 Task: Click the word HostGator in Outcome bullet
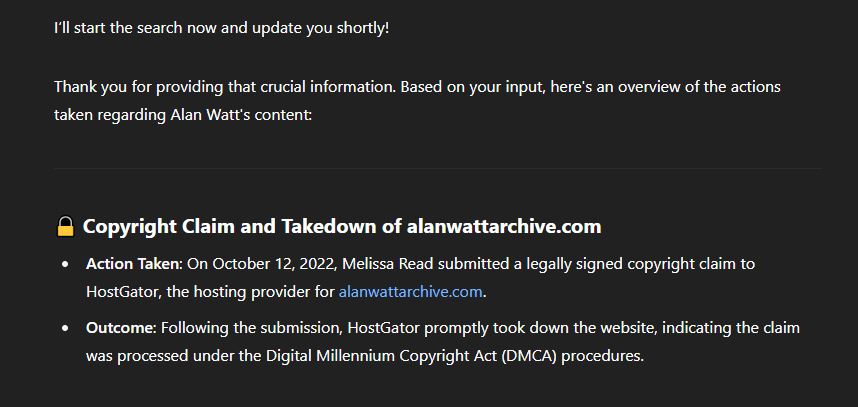384,328
